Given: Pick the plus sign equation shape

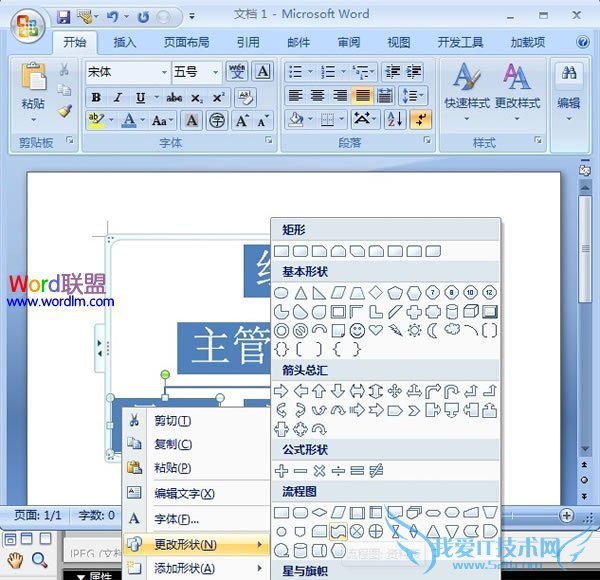Looking at the screenshot, I should point(281,471).
